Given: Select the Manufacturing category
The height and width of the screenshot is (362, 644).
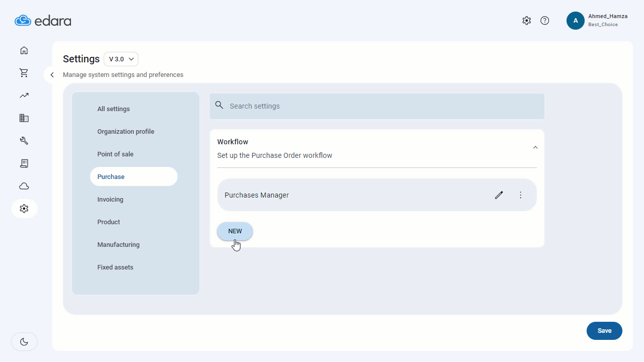Looking at the screenshot, I should pos(118,245).
